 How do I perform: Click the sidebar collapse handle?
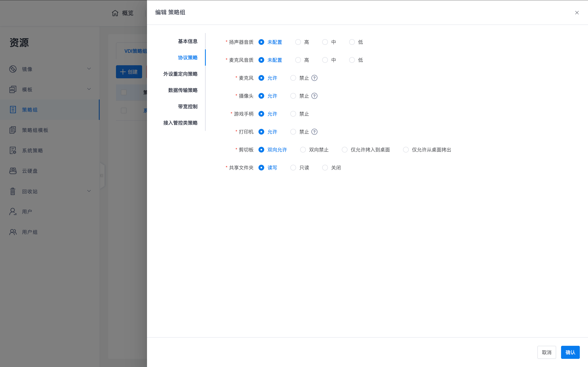point(102,176)
